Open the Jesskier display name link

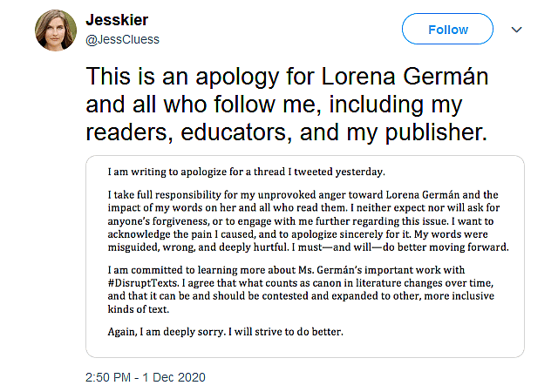pyautogui.click(x=124, y=21)
